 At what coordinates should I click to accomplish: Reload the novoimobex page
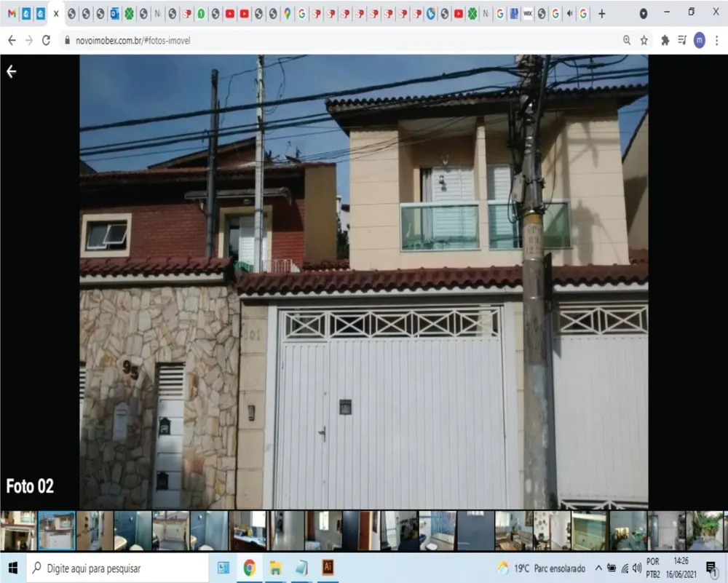coord(46,40)
